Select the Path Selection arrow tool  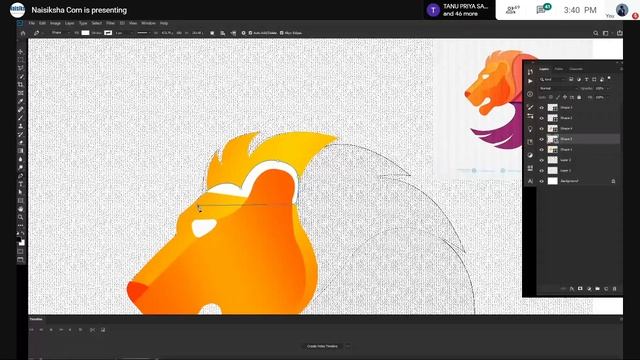[20, 192]
